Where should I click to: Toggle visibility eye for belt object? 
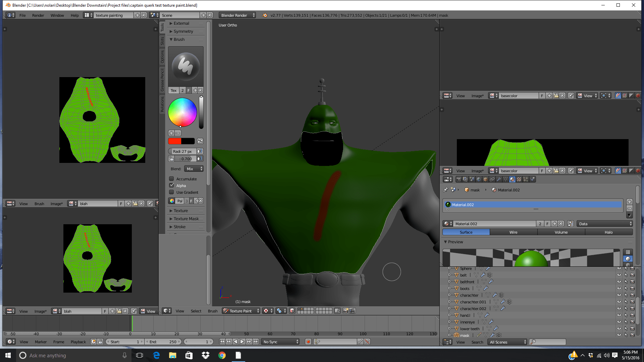click(619, 275)
